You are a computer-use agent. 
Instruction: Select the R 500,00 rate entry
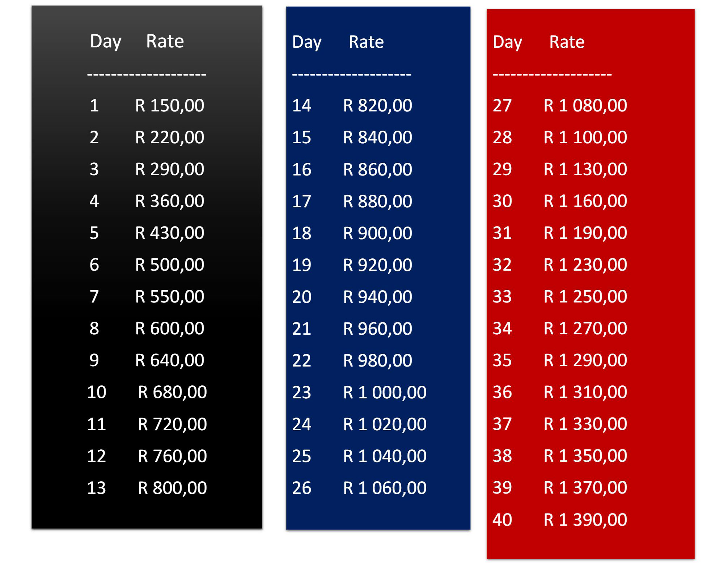pos(169,265)
